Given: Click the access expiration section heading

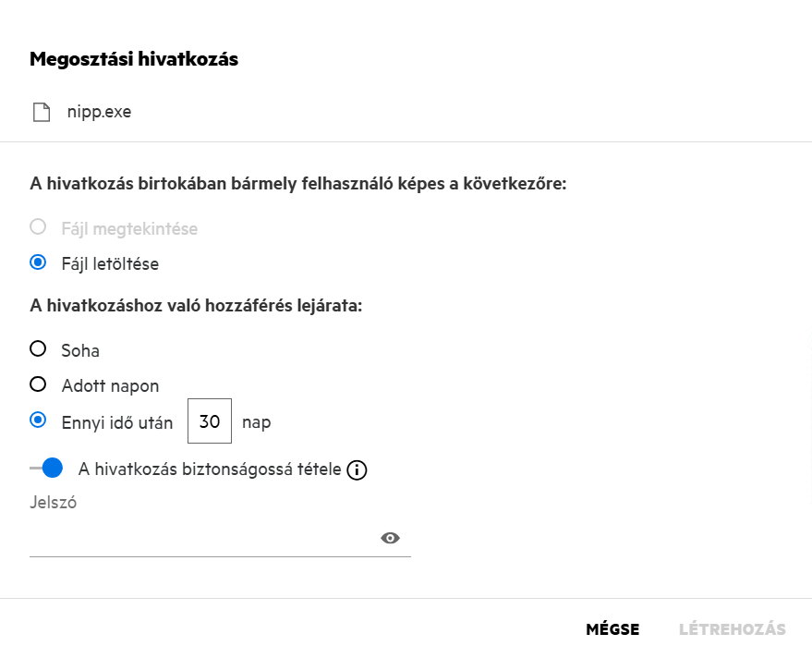Looking at the screenshot, I should pos(196,305).
